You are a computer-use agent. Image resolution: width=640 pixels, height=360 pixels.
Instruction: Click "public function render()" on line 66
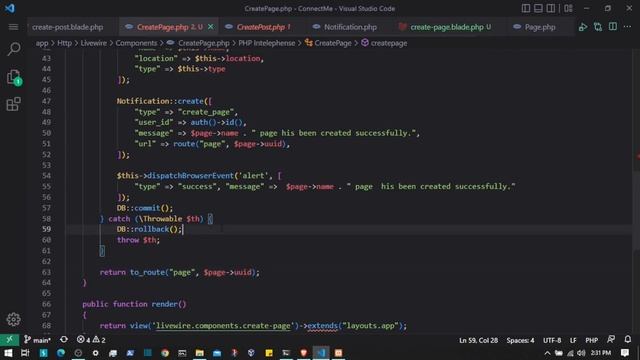[134, 304]
